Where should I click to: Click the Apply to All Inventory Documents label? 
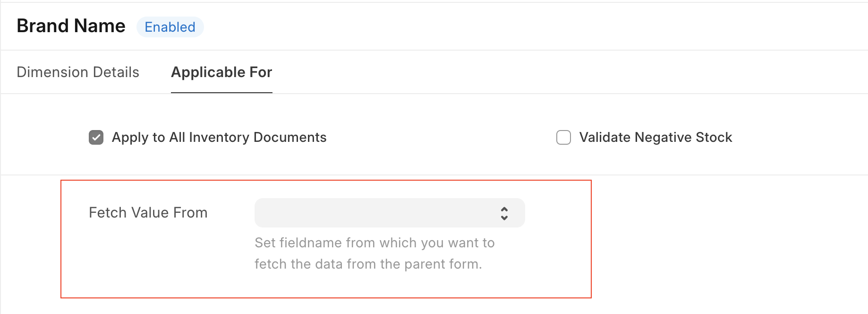click(219, 138)
